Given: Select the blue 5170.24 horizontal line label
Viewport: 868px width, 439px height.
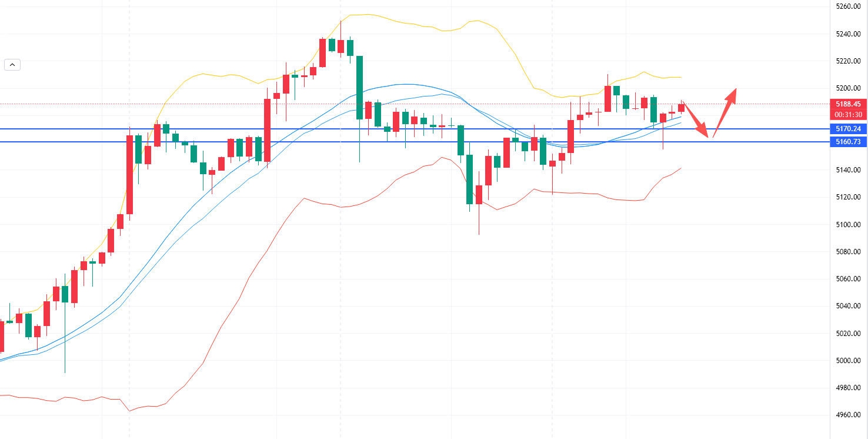Looking at the screenshot, I should pyautogui.click(x=848, y=129).
